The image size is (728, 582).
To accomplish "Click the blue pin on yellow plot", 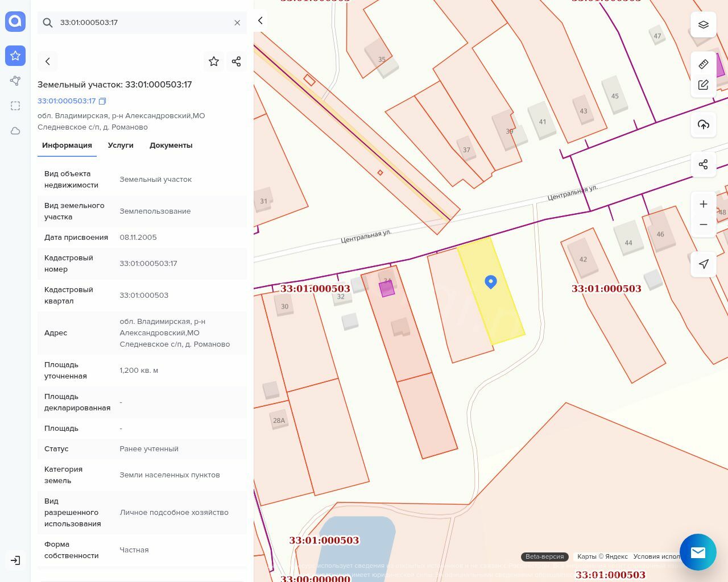I will click(491, 281).
